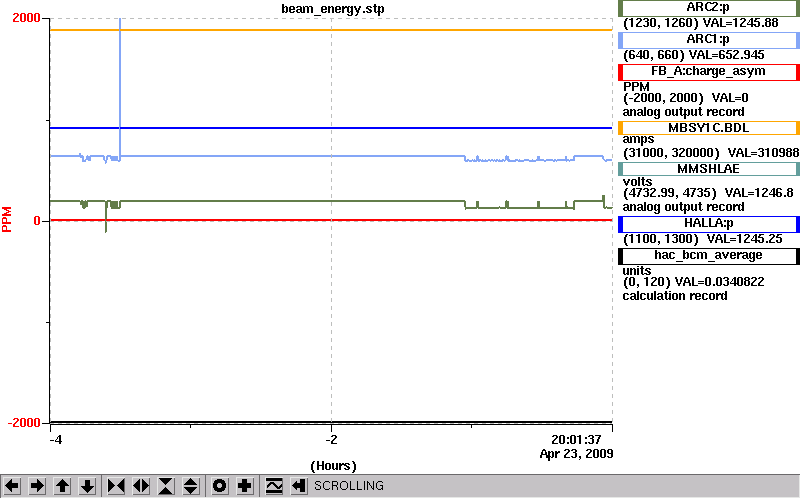Image resolution: width=800 pixels, height=498 pixels.
Task: Select the MMSHLAE legend box
Action: tap(708, 169)
